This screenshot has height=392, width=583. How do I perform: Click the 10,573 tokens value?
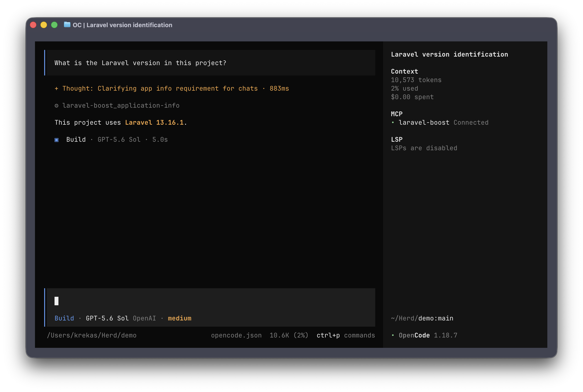(x=416, y=80)
